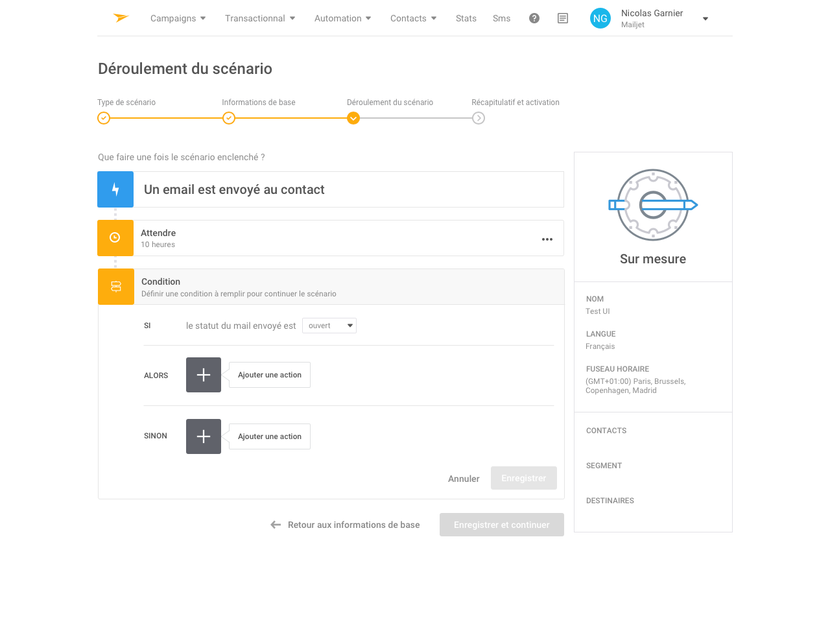Click the orange Condition signpost icon

point(116,287)
